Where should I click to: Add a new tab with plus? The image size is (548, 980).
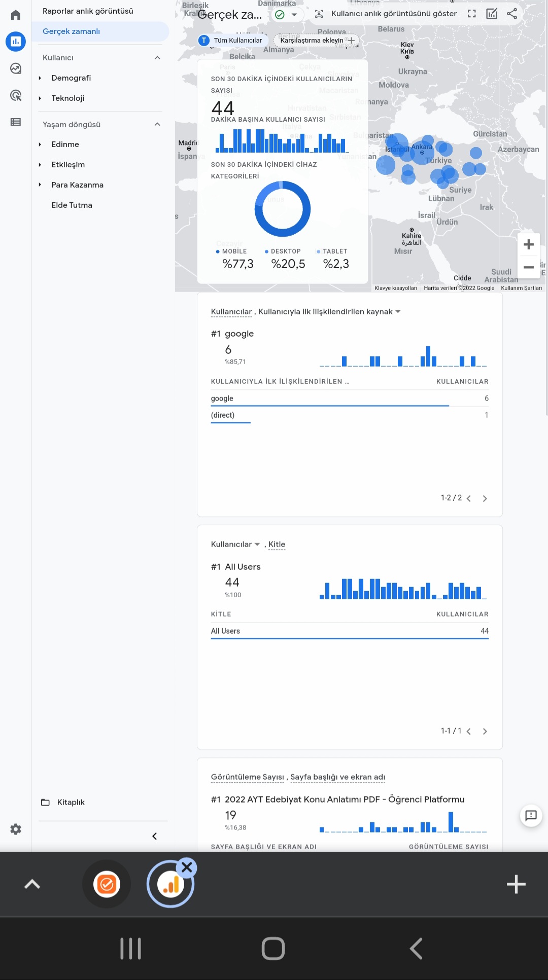pyautogui.click(x=516, y=884)
